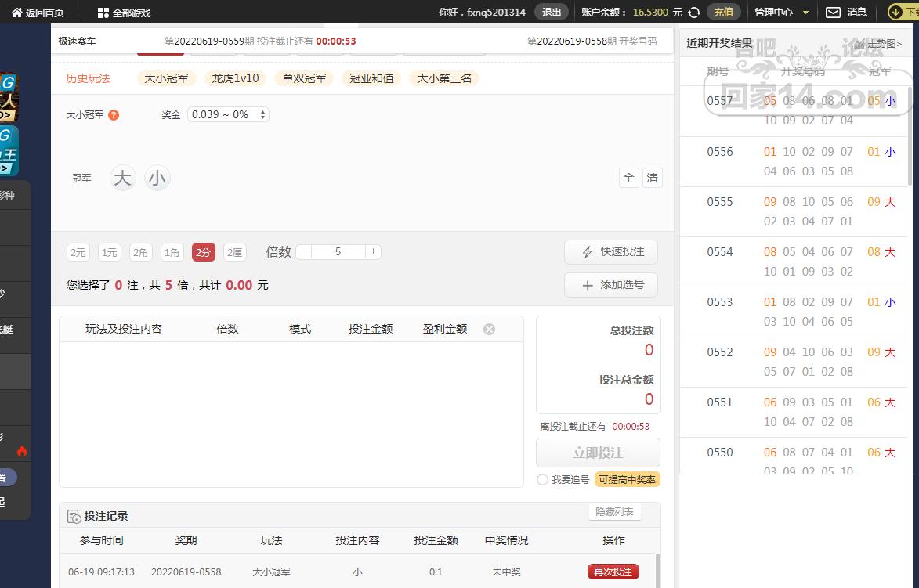Click period 0553 in recent results
This screenshot has height=588, width=919.
point(720,302)
